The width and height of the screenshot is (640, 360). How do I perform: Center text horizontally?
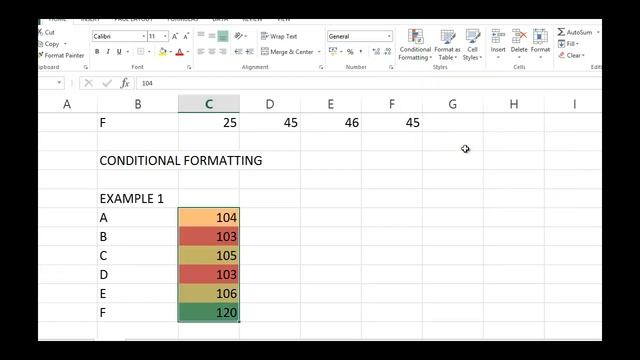click(x=212, y=51)
